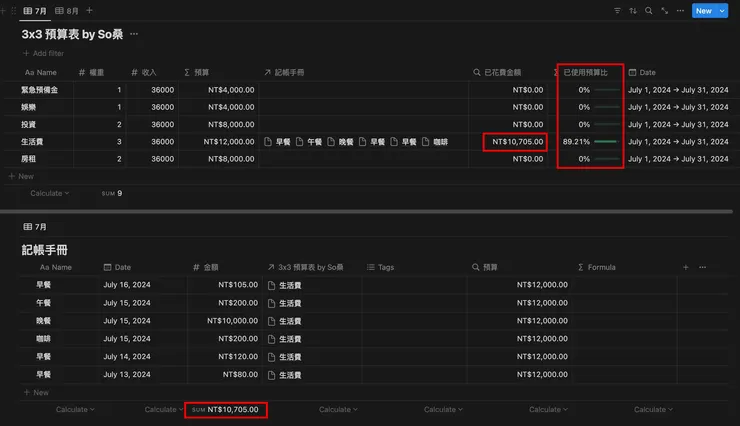Click the search magnifier icon in toolbar
Viewport: 740px width, 426px height.
point(649,10)
